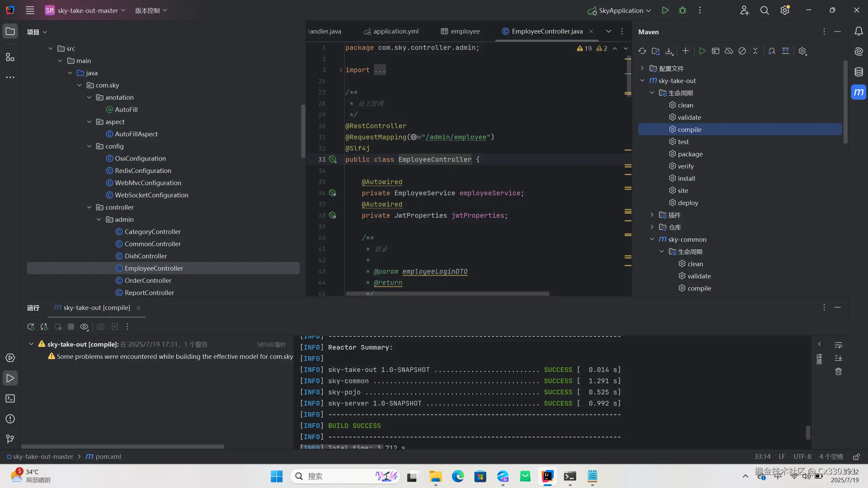Click the Debug SkyApplication bug icon
This screenshot has width=868, height=488.
click(682, 11)
